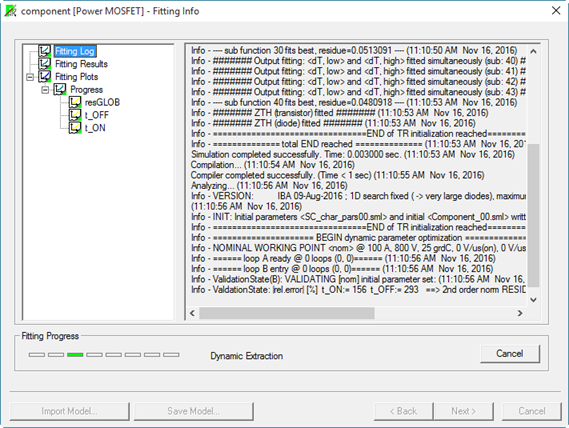Image resolution: width=569 pixels, height=428 pixels.
Task: Click the log scroll left arrow
Action: (x=192, y=313)
